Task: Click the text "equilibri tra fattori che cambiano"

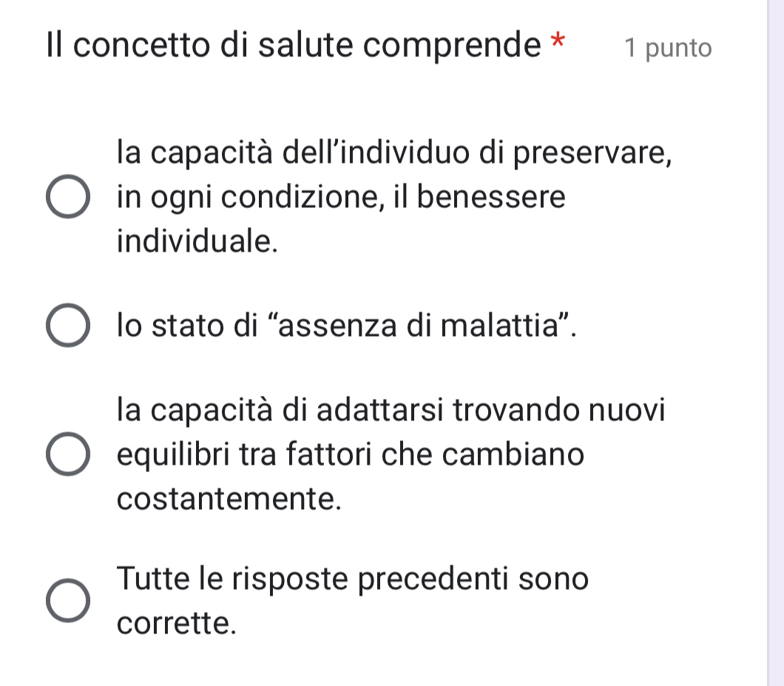Action: (351, 454)
